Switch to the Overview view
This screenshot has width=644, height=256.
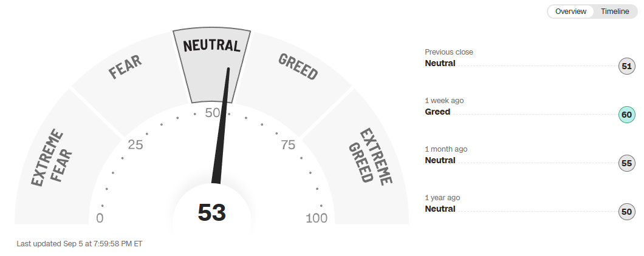coord(570,12)
